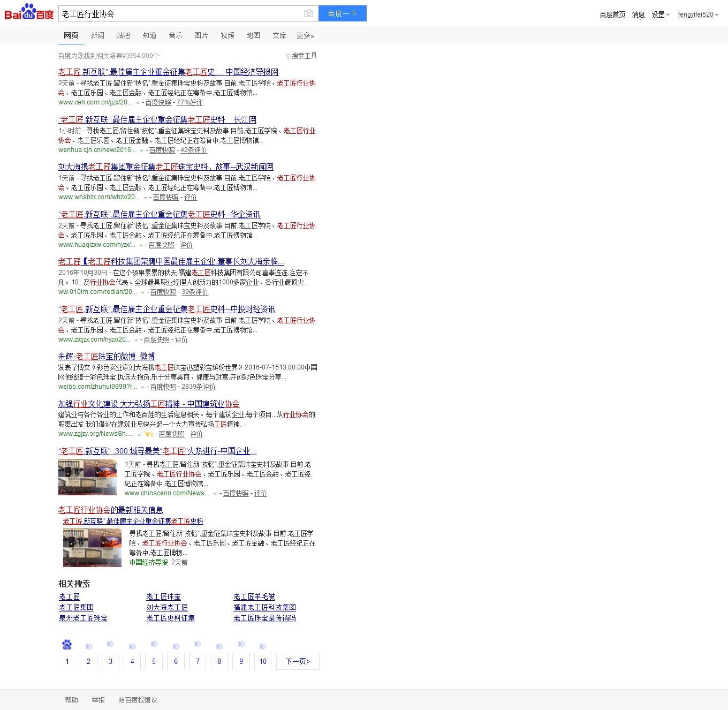728x710 pixels.
Task: Expand arrow next to www.whshzx.com URL
Action: point(145,198)
